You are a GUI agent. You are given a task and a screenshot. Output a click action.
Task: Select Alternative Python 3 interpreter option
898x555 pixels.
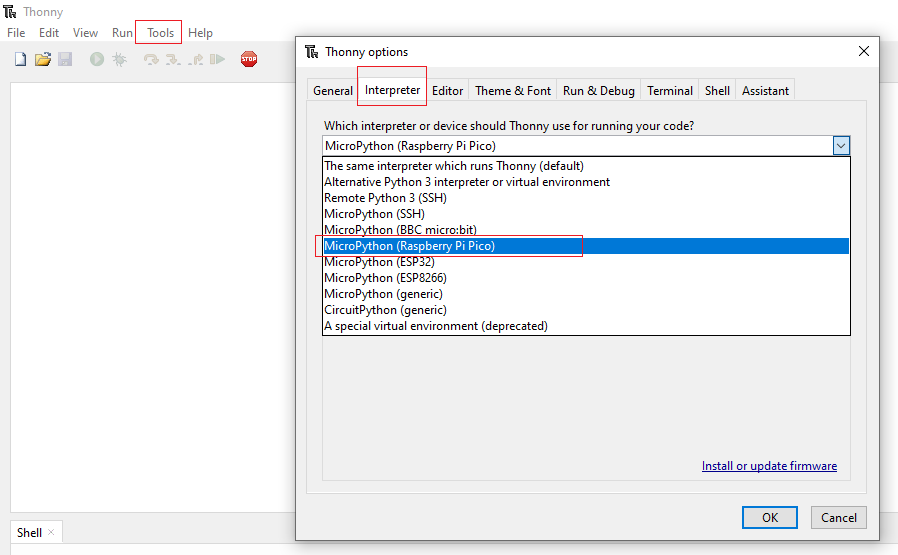(586, 182)
